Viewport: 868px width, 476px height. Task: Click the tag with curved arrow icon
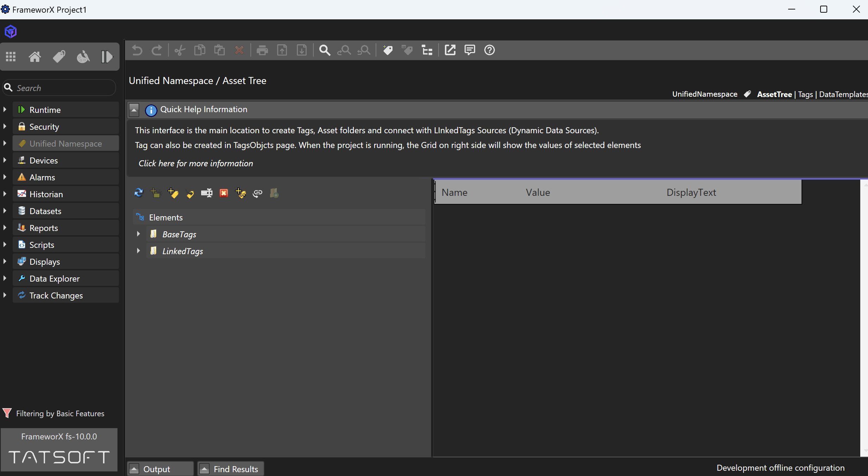(190, 193)
